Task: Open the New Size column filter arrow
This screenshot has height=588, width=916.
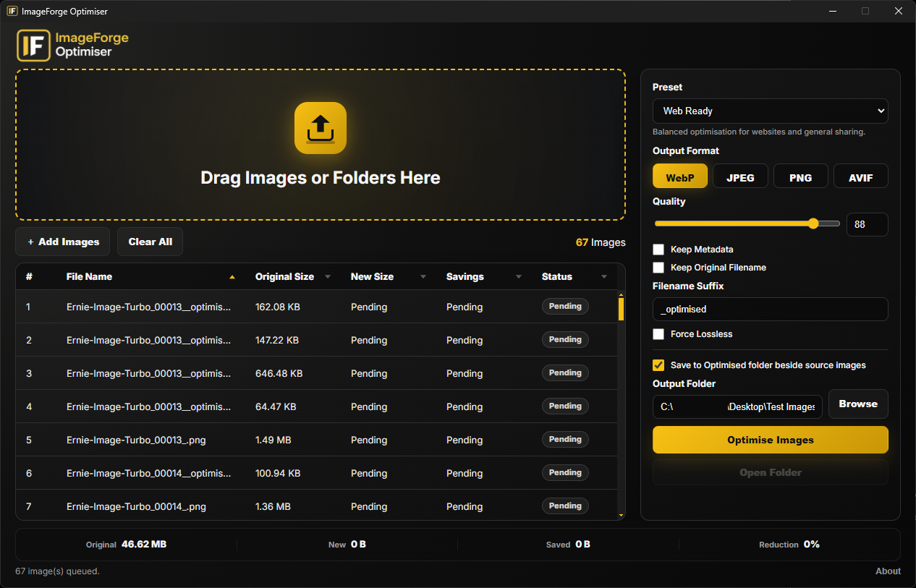Action: [423, 277]
